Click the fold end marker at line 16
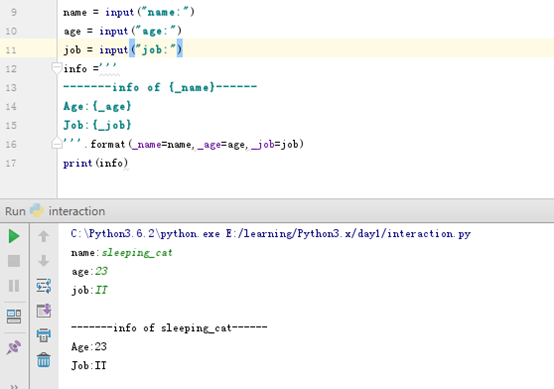 coord(57,143)
